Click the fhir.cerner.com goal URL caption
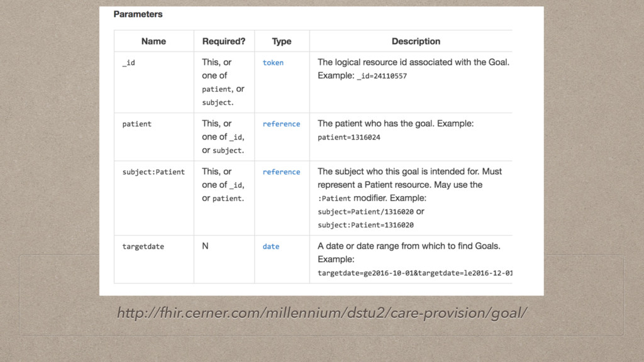Image resolution: width=644 pixels, height=362 pixels. [x=321, y=313]
